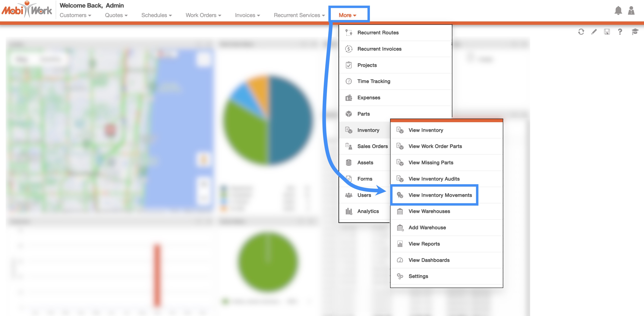Viewport: 644px width, 316px height.
Task: Click the graduation cap tutorial icon
Action: tap(635, 32)
